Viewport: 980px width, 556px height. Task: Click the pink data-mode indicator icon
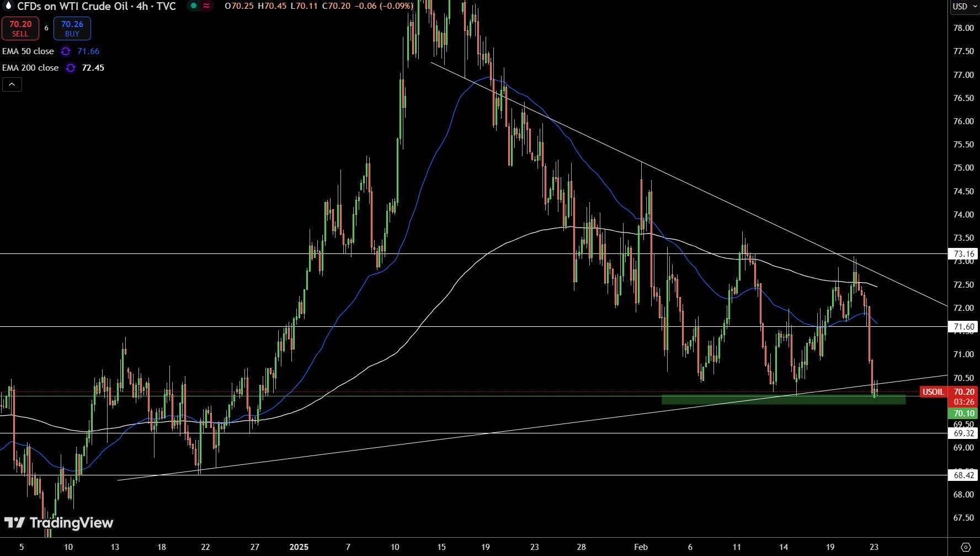[206, 6]
